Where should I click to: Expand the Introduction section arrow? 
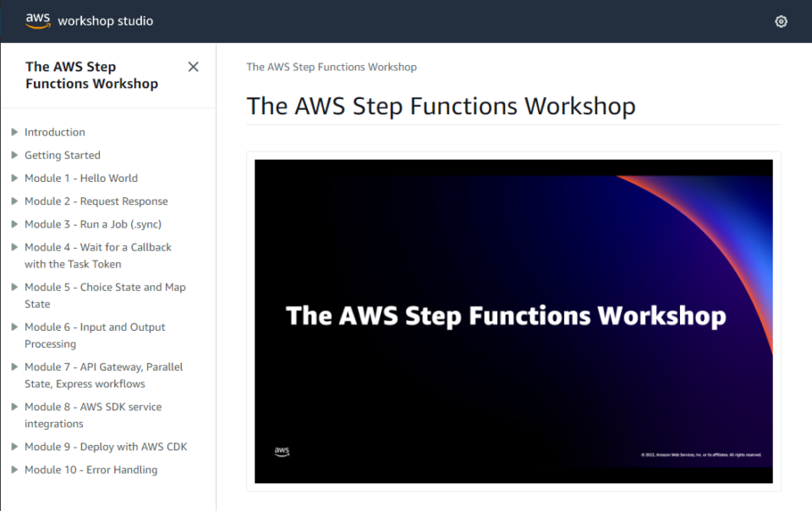[x=14, y=132]
